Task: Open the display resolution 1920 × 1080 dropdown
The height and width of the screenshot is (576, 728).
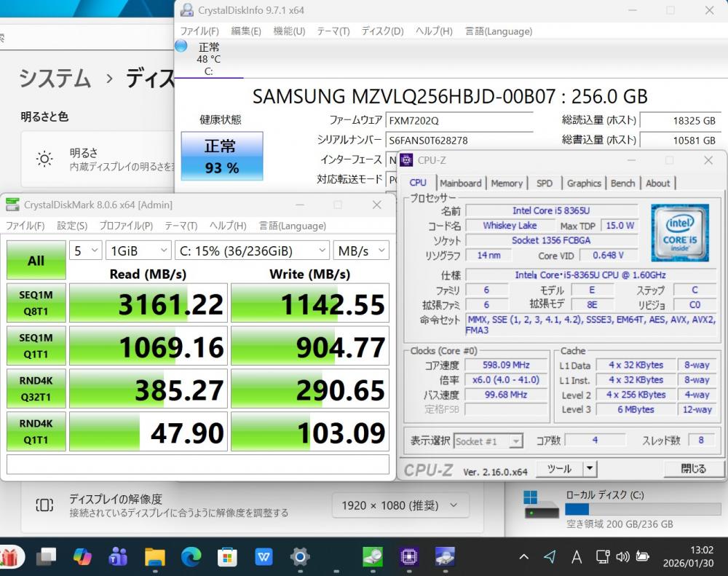Action: coord(400,505)
